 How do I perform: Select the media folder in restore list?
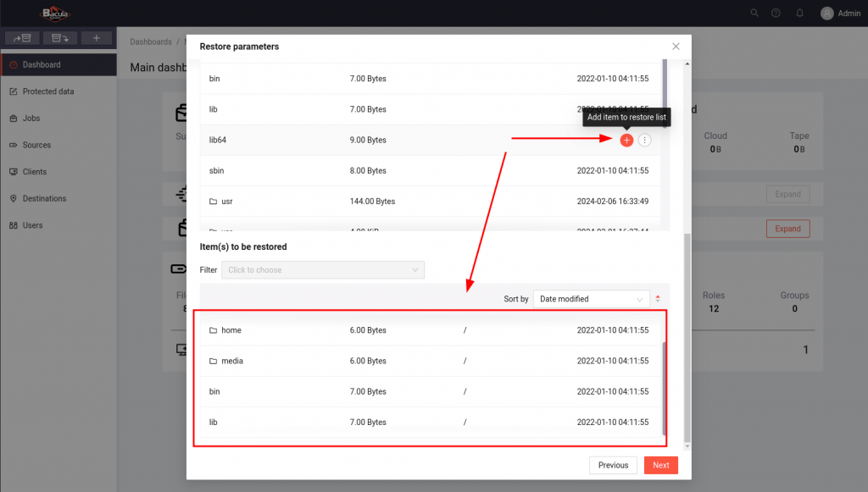(231, 361)
